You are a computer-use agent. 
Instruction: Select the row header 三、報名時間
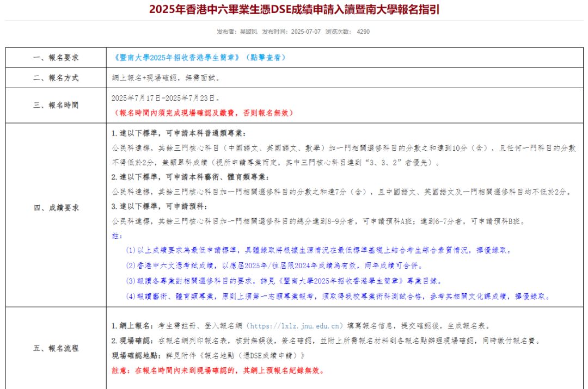pos(56,105)
